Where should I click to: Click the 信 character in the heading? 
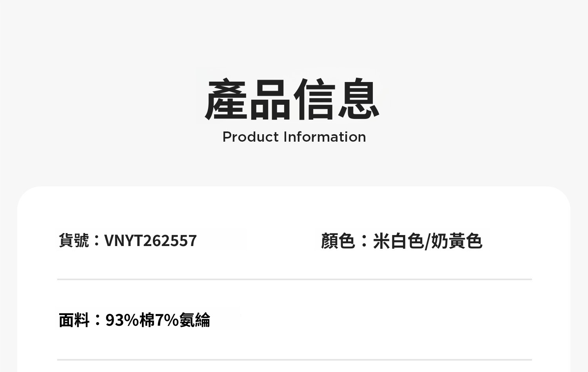tap(314, 100)
